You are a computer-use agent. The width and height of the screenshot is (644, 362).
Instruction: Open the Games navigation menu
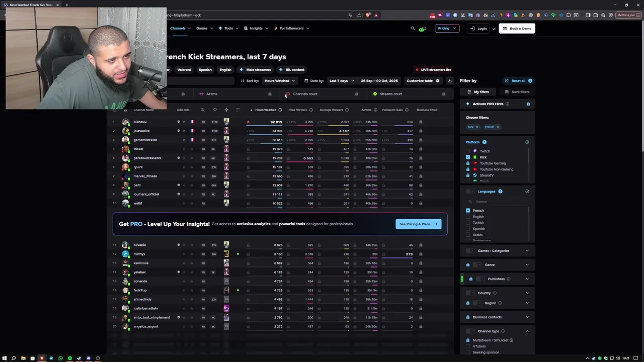click(204, 28)
